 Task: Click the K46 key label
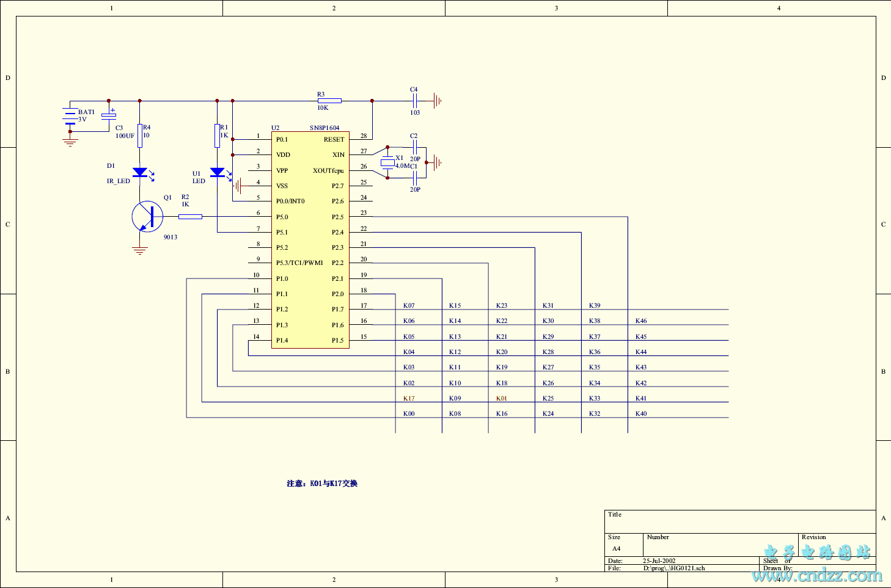(x=641, y=321)
